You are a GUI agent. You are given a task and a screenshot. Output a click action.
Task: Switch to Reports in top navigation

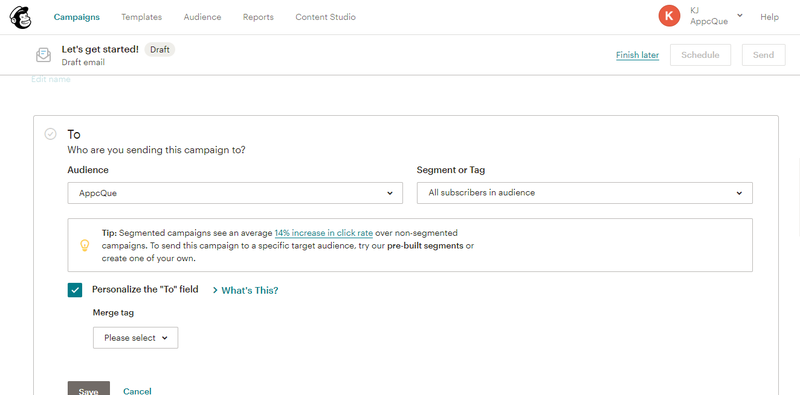click(x=258, y=17)
